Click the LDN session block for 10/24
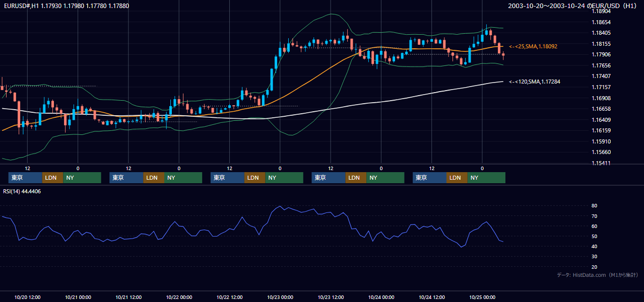644x302 pixels. tap(457, 178)
